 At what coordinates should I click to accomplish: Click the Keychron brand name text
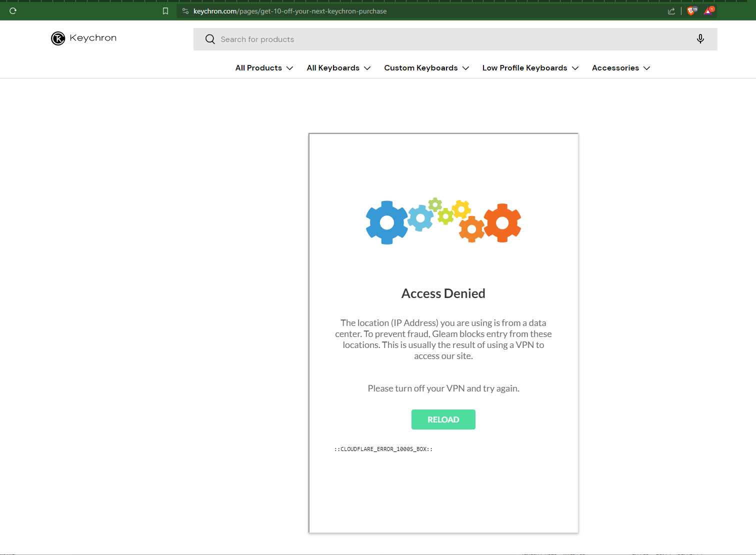(x=93, y=38)
